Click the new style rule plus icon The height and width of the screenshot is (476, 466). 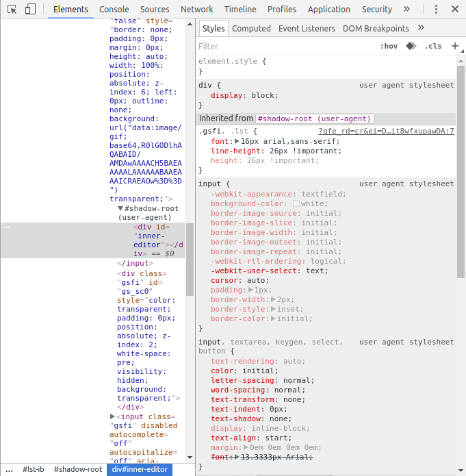[x=455, y=46]
